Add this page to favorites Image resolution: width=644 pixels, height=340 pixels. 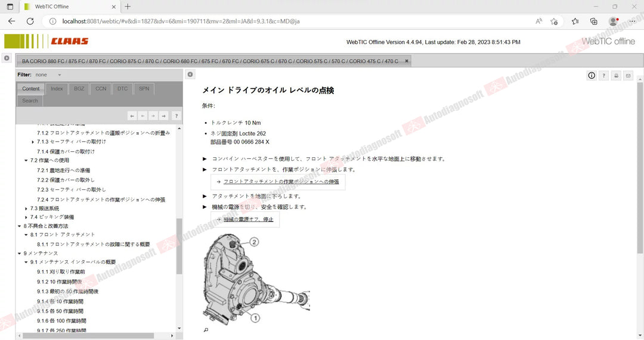[554, 21]
